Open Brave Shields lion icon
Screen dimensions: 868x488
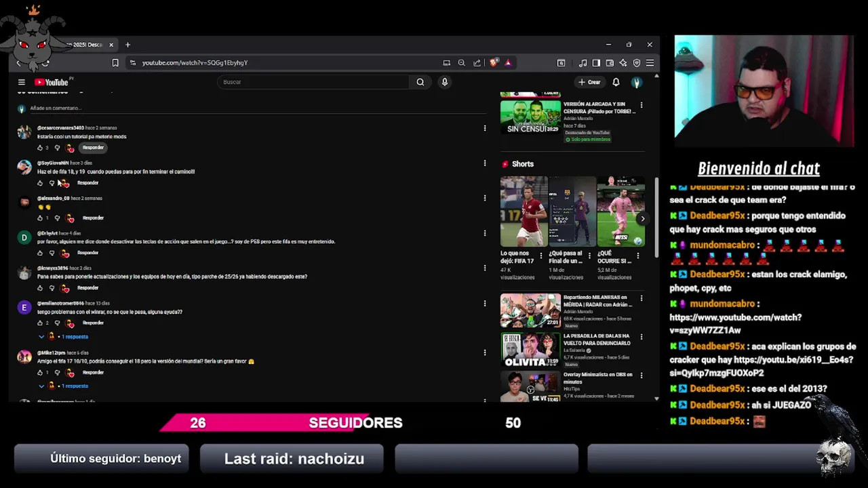[x=494, y=62]
